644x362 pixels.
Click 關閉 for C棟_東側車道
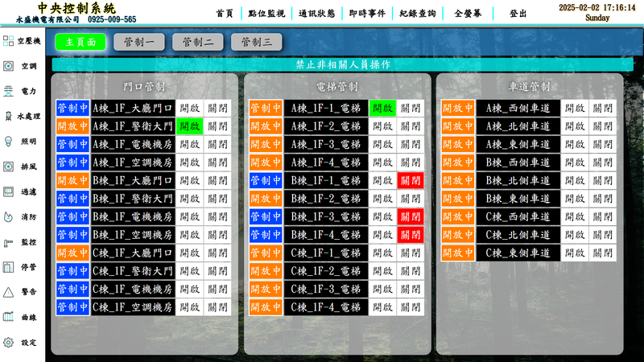tap(602, 253)
